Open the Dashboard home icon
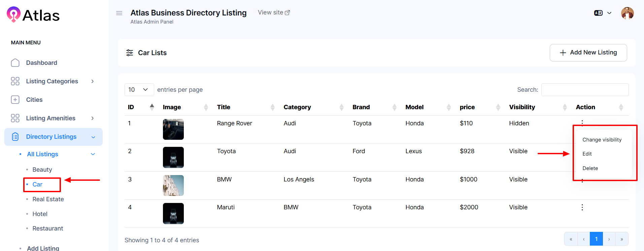The image size is (644, 251). click(15, 63)
